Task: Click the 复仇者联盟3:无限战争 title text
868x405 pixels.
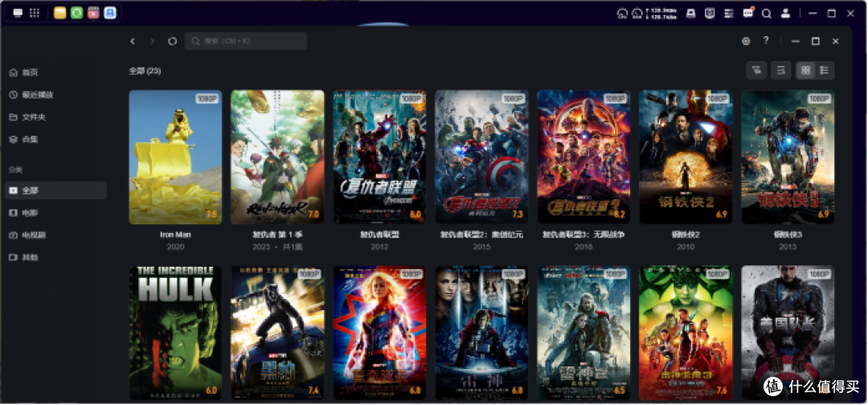Action: [583, 235]
